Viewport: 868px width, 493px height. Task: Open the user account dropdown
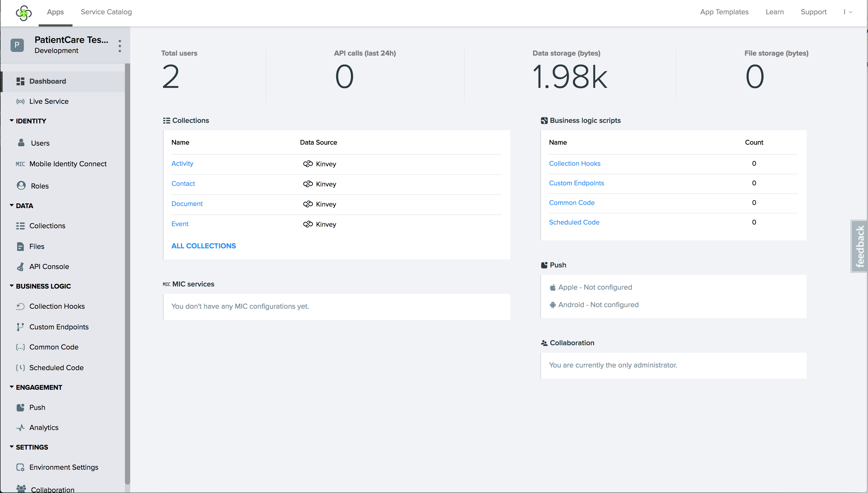coord(848,12)
